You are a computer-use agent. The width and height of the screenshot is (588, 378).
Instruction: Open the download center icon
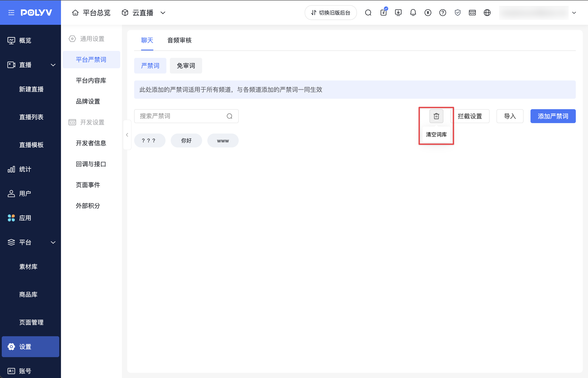398,13
